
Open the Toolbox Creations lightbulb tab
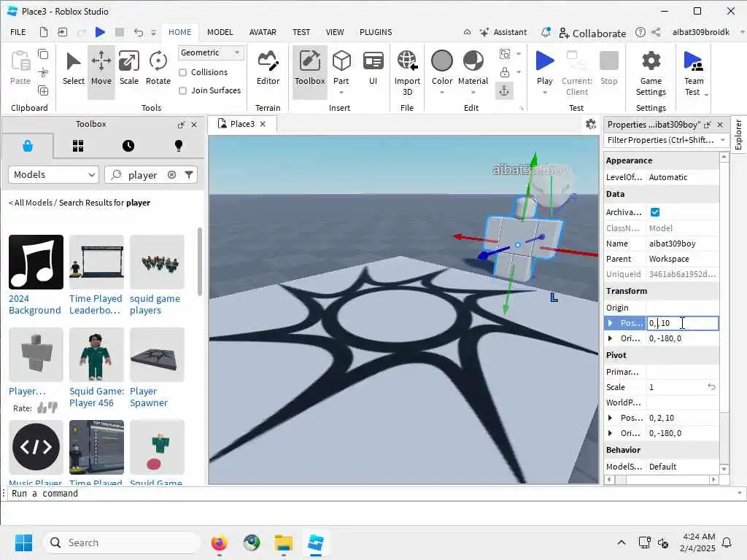(x=179, y=146)
